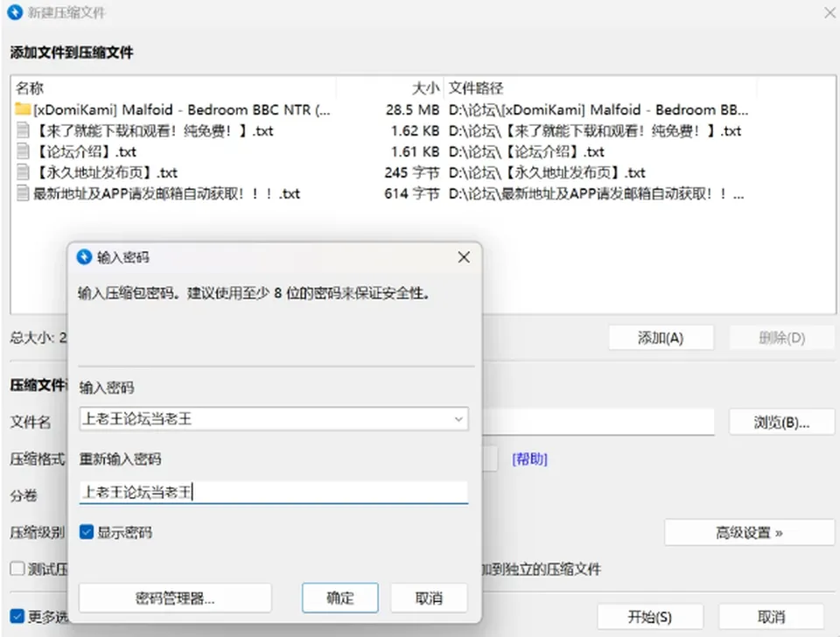840x637 pixels.
Task: Expand 高级设置 » options
Action: coord(750,533)
